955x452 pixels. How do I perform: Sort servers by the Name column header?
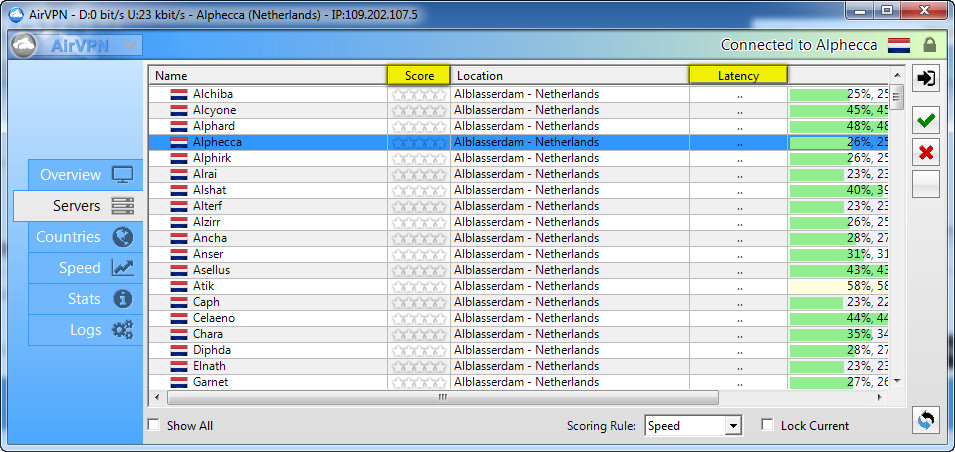[268, 76]
